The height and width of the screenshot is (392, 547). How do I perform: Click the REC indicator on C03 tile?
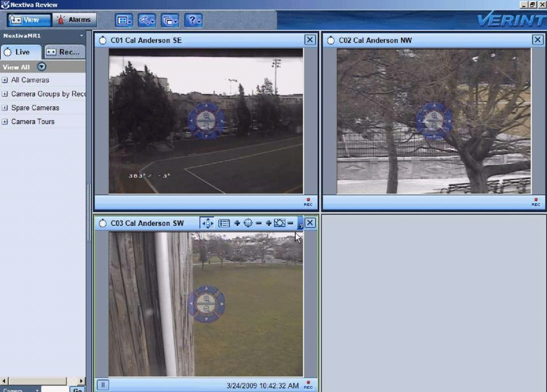(308, 385)
